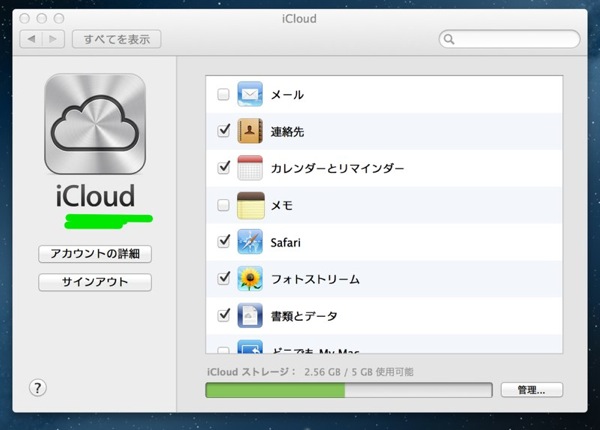Click the 連絡先 label text
This screenshot has width=600, height=430.
point(287,132)
